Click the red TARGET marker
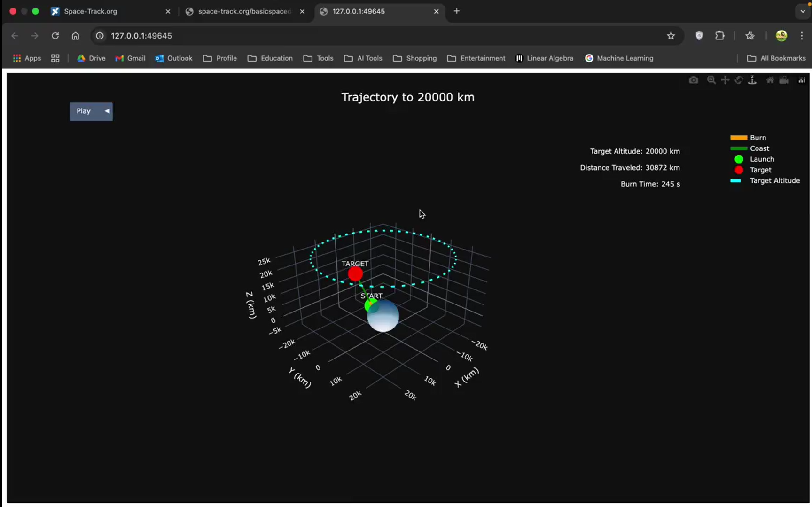Screen dimensions: 812x507 [x=355, y=274]
